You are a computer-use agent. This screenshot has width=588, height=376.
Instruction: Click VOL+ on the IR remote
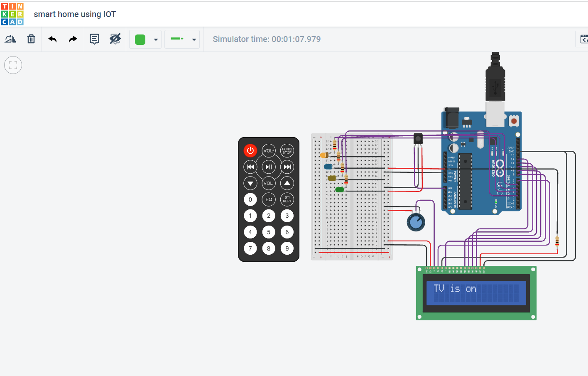click(269, 150)
